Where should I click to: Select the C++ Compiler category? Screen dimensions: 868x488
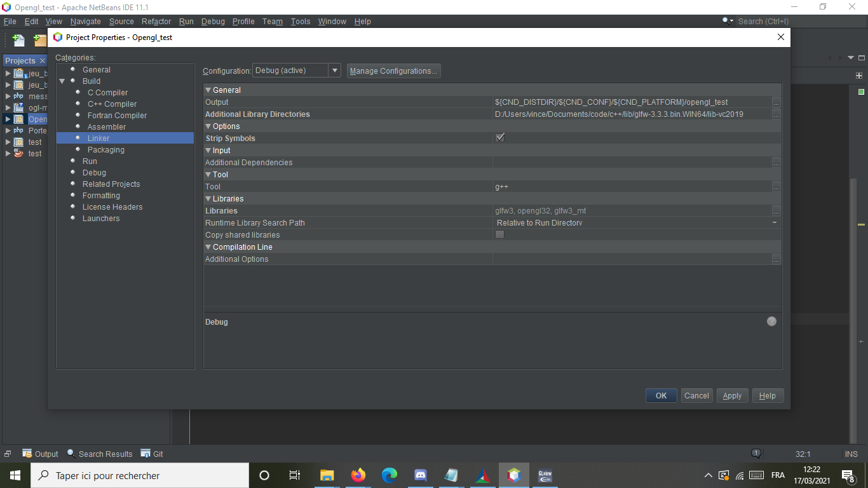(112, 104)
